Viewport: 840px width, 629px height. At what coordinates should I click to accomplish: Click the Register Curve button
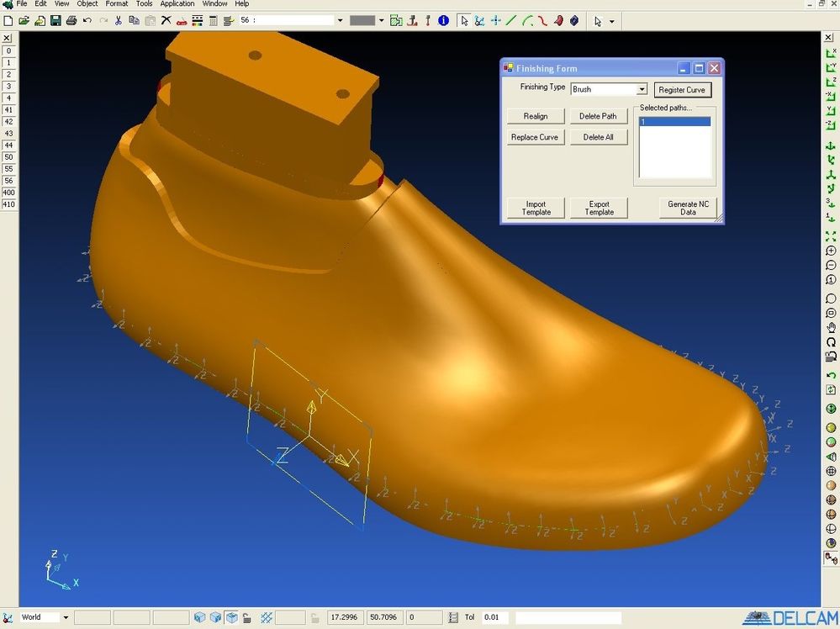tap(681, 89)
